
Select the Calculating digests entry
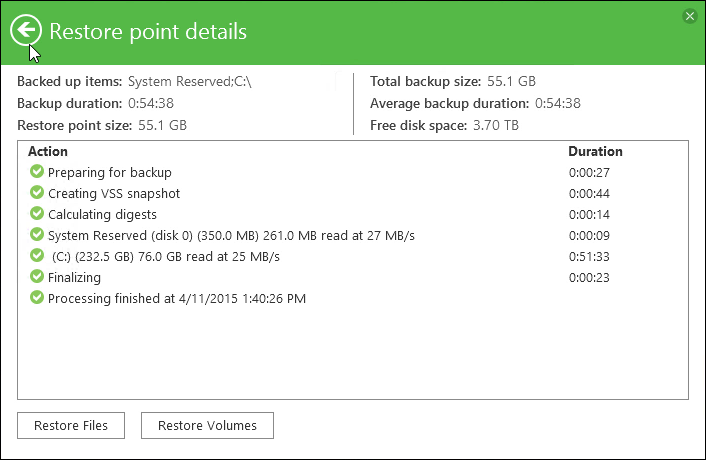[x=353, y=214]
